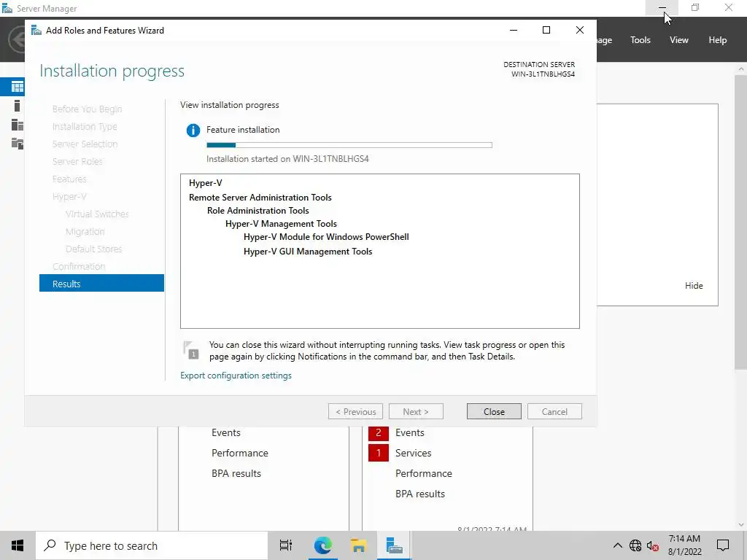Open the network globe tray icon

[635, 545]
